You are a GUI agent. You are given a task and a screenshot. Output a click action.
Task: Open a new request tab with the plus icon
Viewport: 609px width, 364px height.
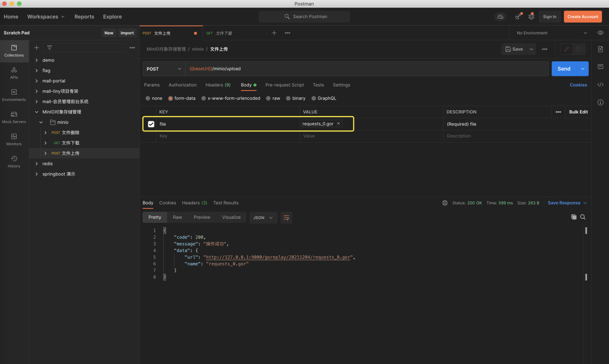[x=274, y=33]
